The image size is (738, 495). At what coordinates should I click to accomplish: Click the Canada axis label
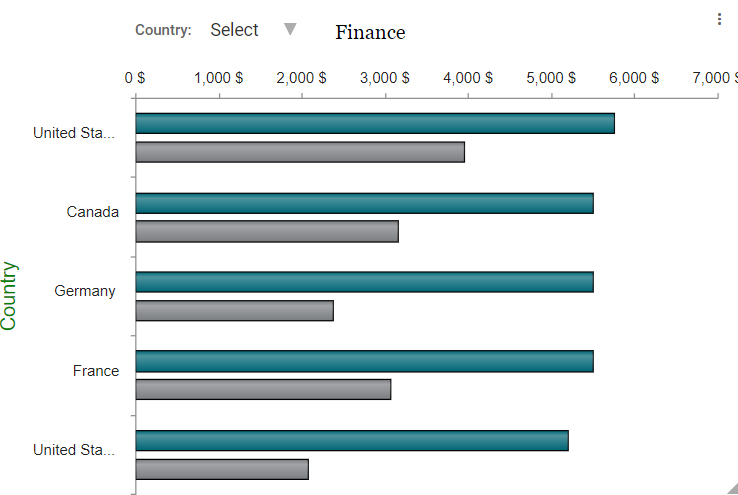pyautogui.click(x=93, y=212)
